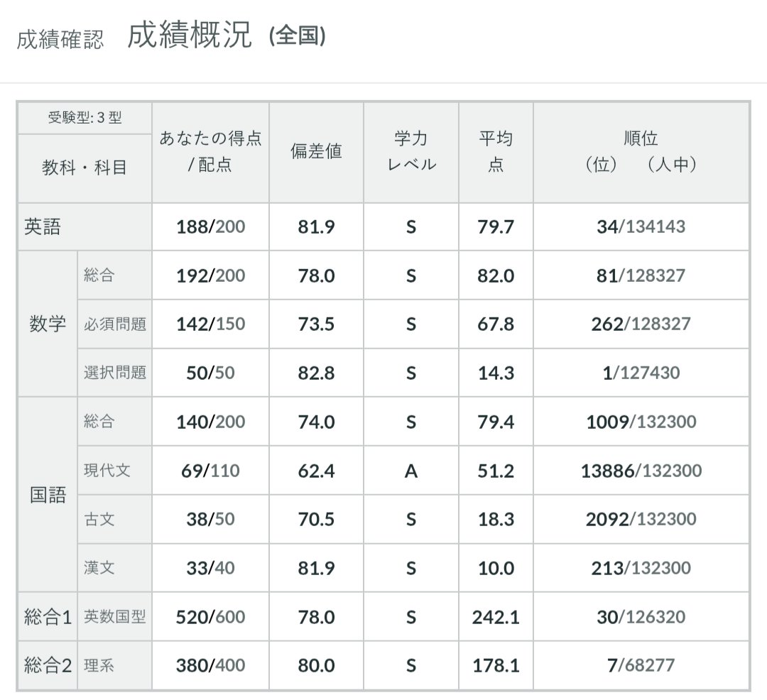Viewport: 767px width, 700px height.
Task: Click the 選択問題 row label
Action: pyautogui.click(x=115, y=373)
